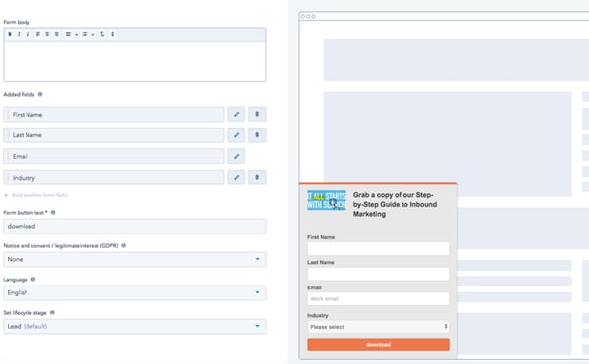Click the orange download button in preview
The height and width of the screenshot is (364, 589).
point(378,344)
